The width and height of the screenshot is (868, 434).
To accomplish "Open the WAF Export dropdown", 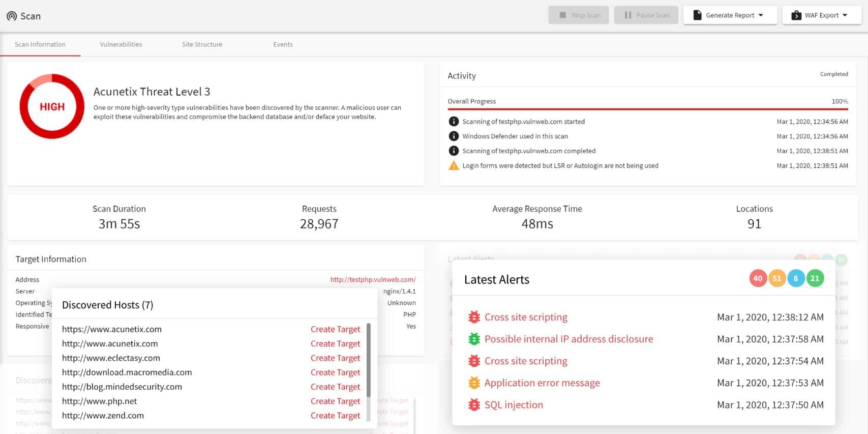I will (821, 15).
